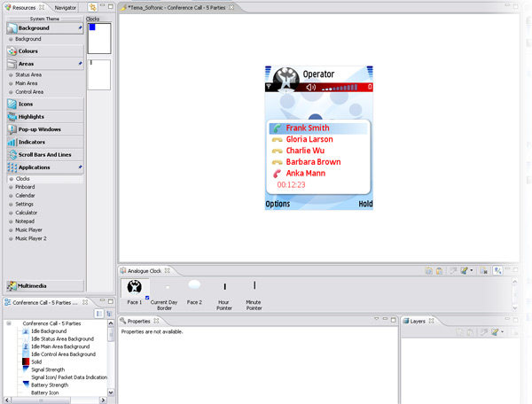Image resolution: width=532 pixels, height=404 pixels.
Task: Click Options softkey in phone preview
Action: pyautogui.click(x=278, y=204)
